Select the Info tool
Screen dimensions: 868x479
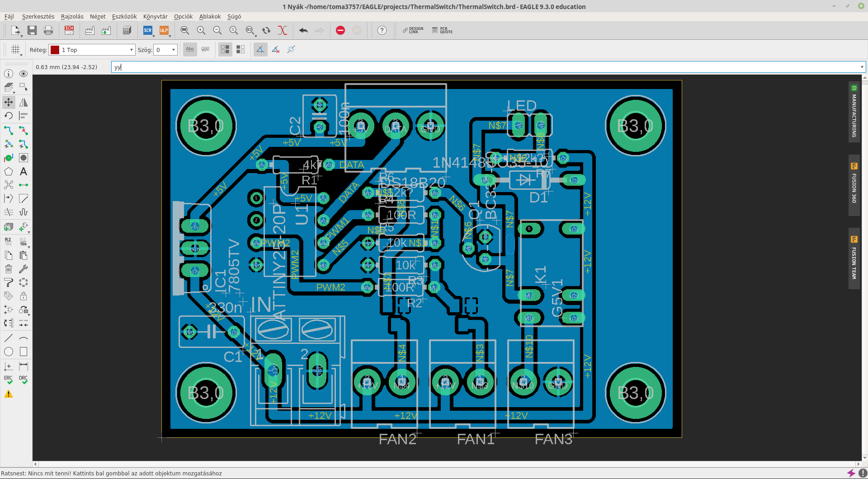(x=9, y=74)
